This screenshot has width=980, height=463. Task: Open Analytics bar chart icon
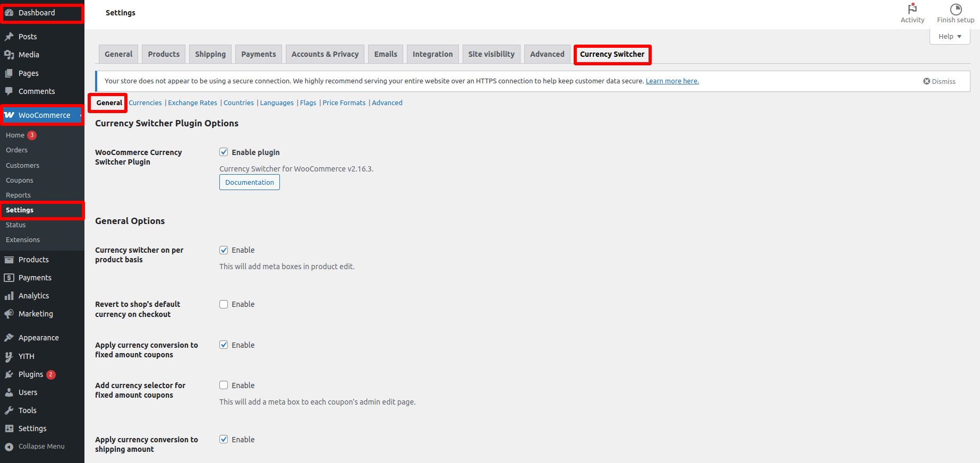point(9,296)
